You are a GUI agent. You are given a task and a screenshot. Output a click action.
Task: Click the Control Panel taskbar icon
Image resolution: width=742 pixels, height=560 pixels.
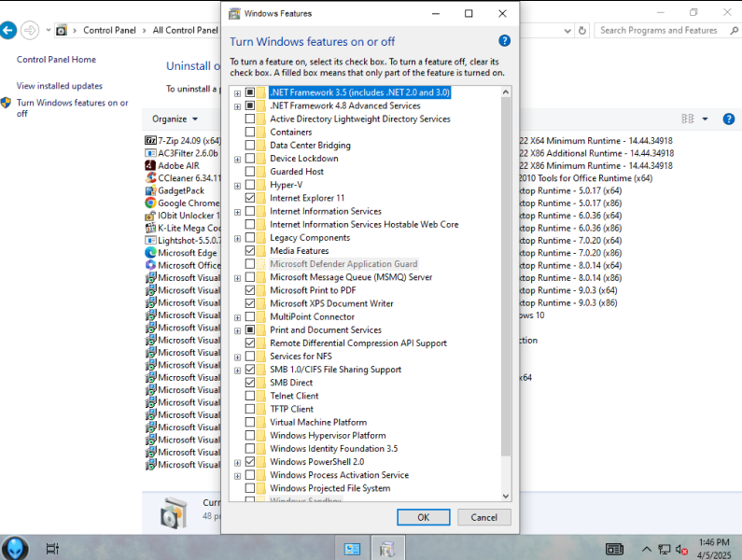(x=353, y=549)
